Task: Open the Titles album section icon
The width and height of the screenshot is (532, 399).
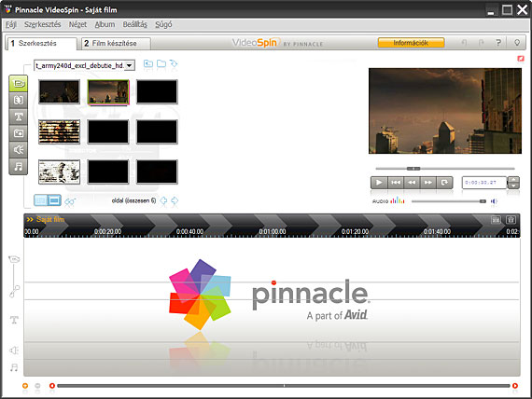Action: point(19,117)
